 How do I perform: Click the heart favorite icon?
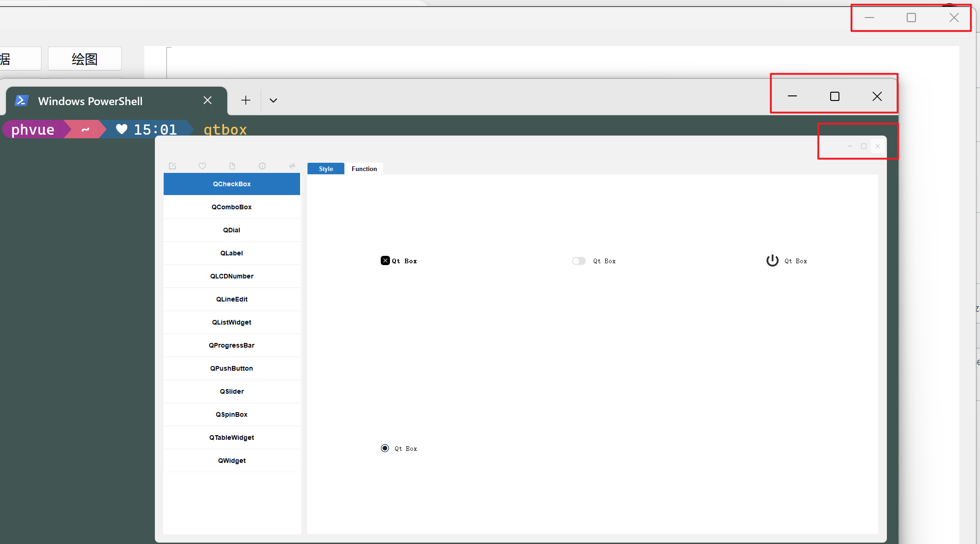click(x=202, y=166)
